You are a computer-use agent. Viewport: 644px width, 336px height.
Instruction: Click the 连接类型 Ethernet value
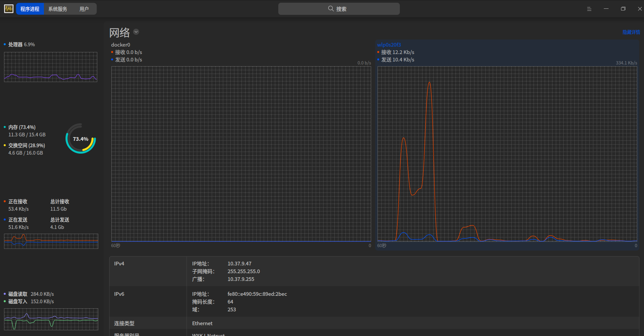tap(202, 324)
